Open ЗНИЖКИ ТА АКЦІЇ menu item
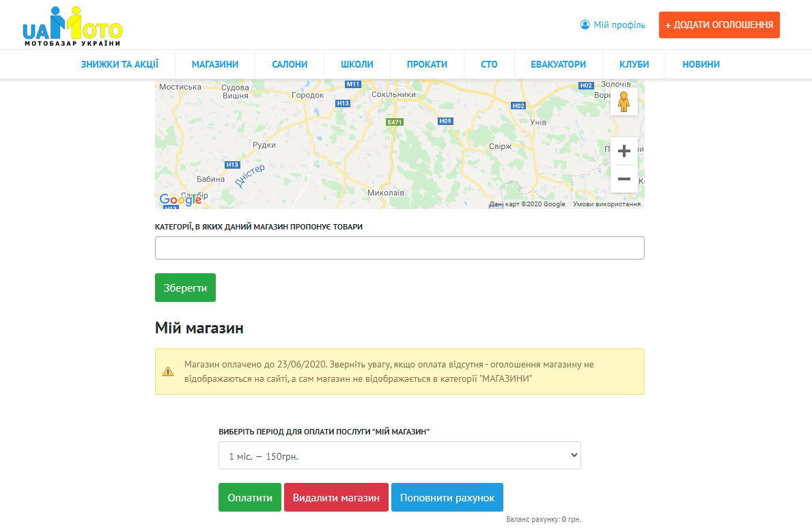Screen dimensions: 812x528 (120, 64)
